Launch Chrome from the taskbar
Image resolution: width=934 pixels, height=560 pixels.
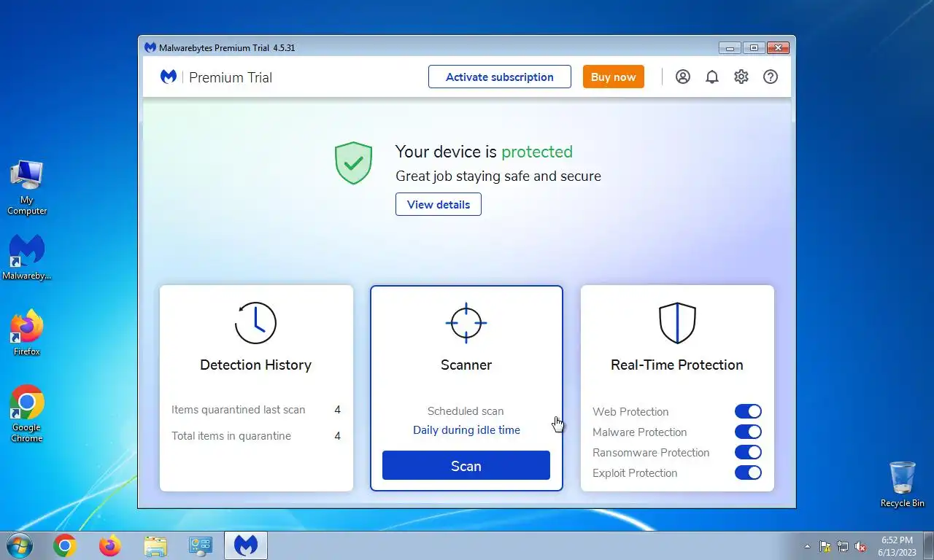[x=64, y=545]
